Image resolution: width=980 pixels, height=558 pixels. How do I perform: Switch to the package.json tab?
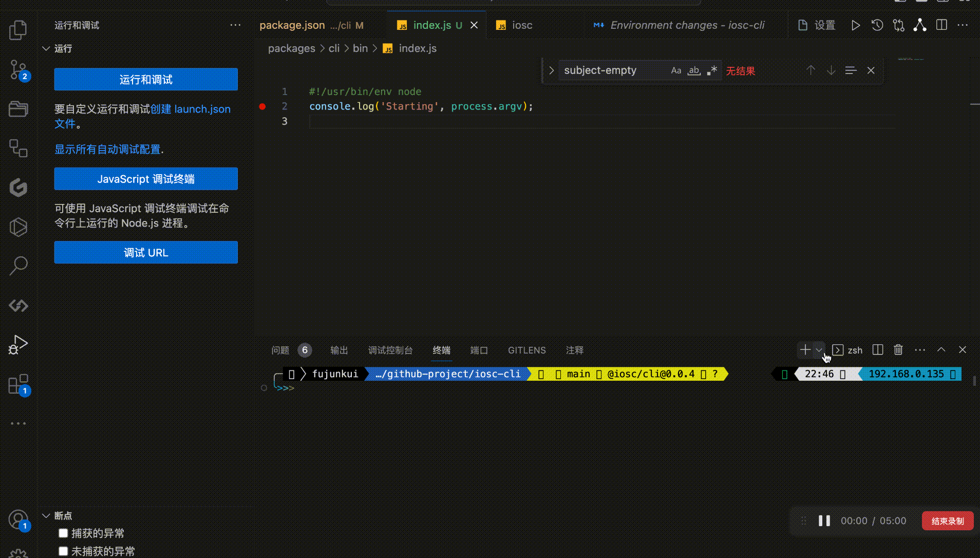point(292,25)
